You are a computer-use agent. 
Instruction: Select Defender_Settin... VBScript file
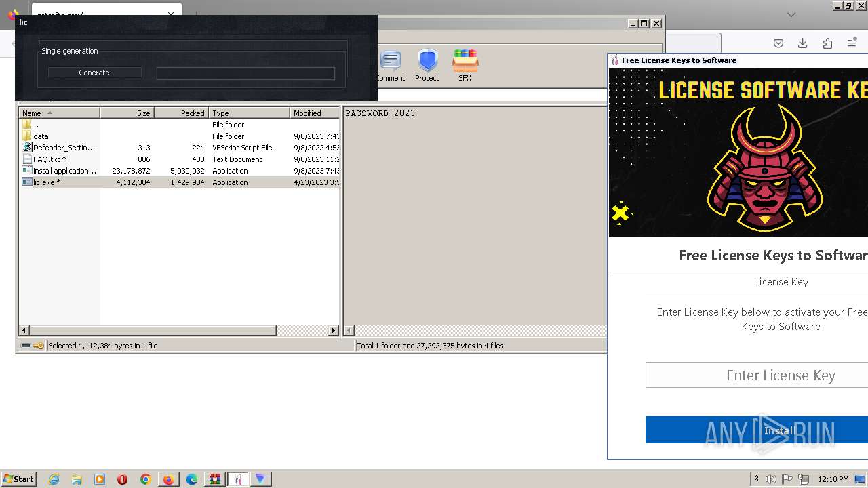tap(180, 148)
